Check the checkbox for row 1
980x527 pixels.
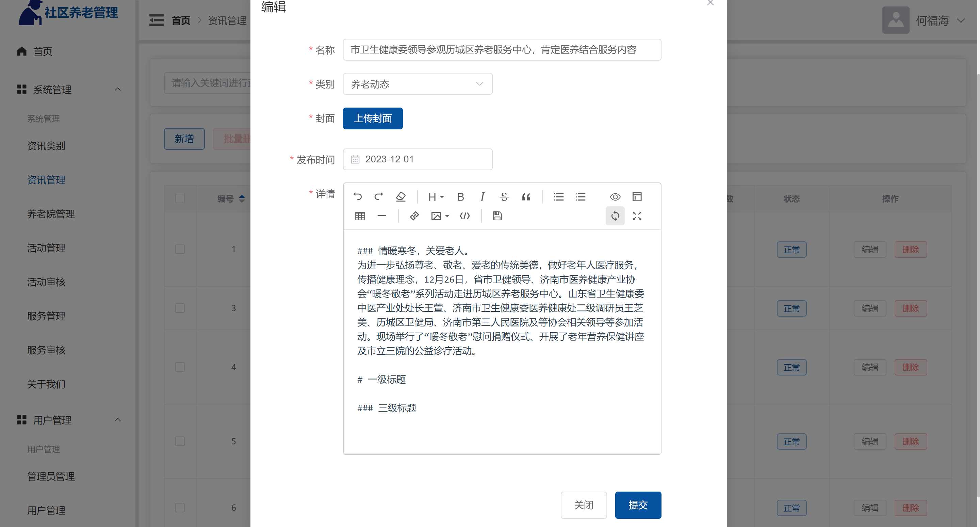point(180,249)
